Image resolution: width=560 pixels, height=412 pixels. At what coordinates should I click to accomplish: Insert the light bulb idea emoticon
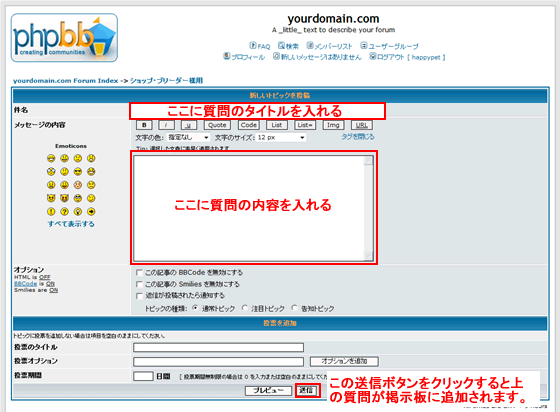[78, 212]
